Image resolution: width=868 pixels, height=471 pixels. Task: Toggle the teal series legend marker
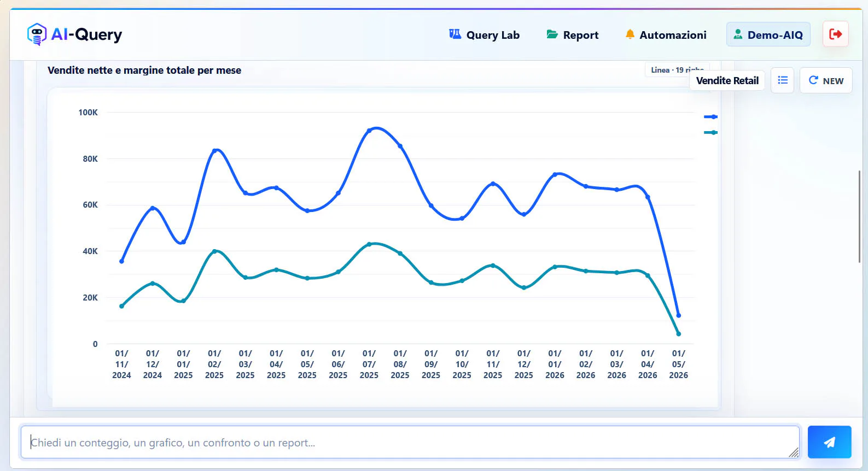(x=710, y=132)
